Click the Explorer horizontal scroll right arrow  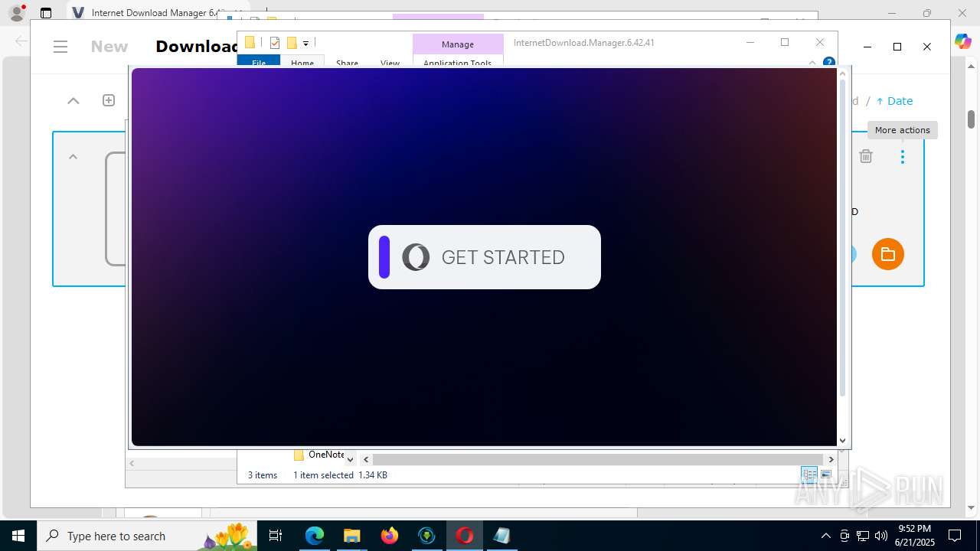(x=831, y=459)
